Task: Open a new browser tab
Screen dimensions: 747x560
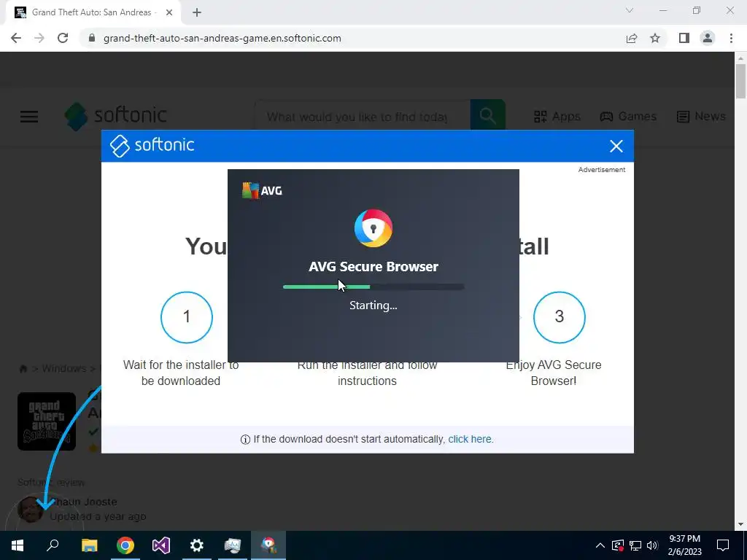Action: 197,13
